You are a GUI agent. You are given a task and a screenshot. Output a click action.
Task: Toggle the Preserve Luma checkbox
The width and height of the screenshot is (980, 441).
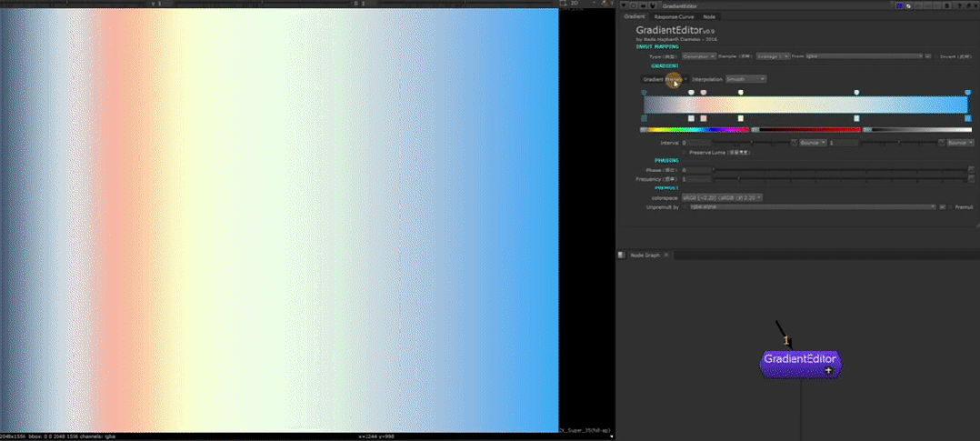pos(685,153)
